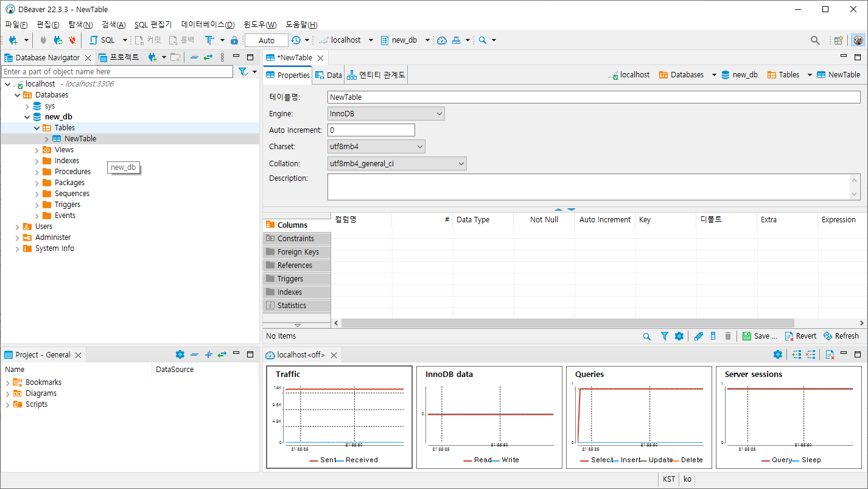Click the New Database Connection plug icon
This screenshot has height=489, width=868.
tap(13, 40)
